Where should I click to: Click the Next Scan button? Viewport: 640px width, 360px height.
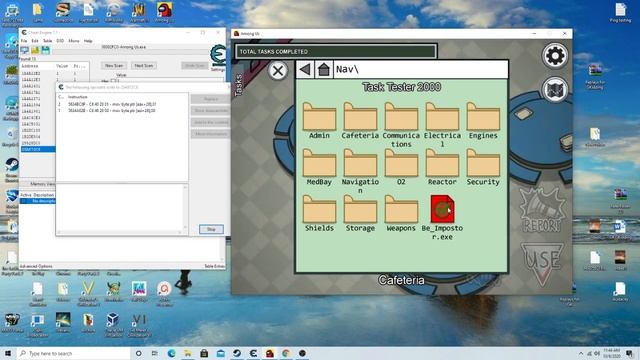[x=144, y=65]
